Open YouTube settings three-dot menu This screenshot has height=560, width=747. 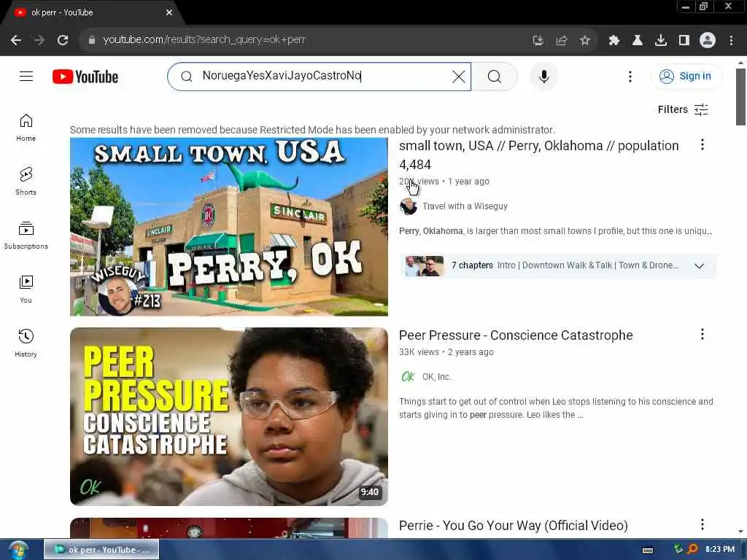[630, 76]
